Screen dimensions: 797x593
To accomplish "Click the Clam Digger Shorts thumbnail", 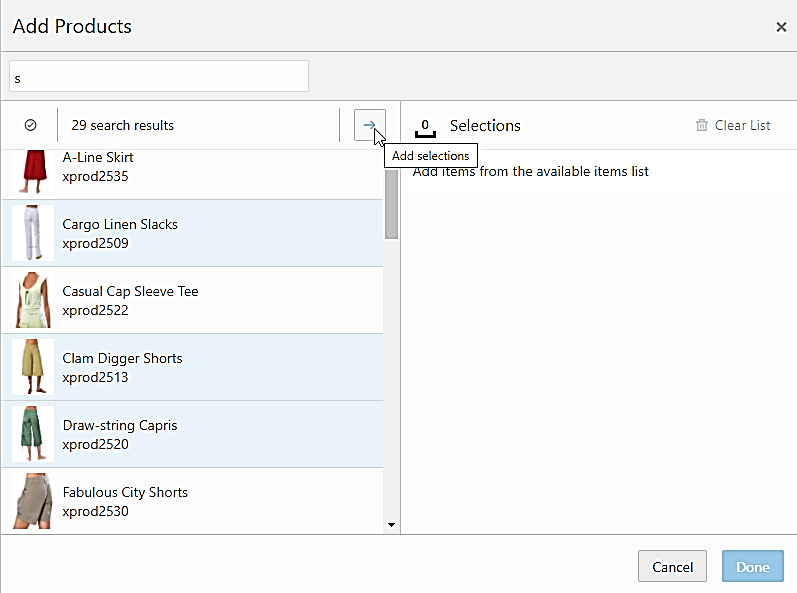I will tap(33, 367).
